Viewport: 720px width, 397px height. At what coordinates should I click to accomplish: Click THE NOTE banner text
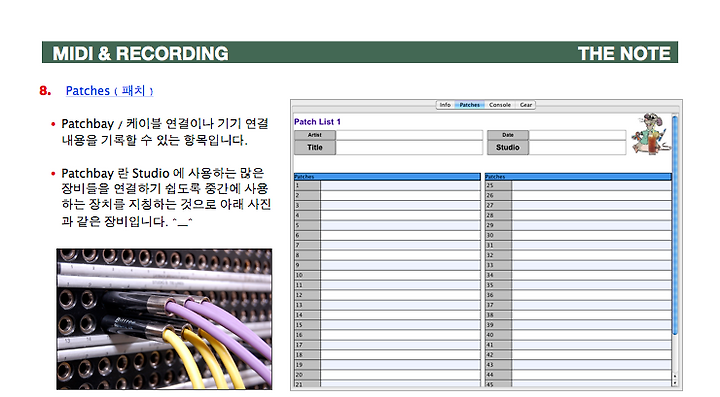pos(624,53)
